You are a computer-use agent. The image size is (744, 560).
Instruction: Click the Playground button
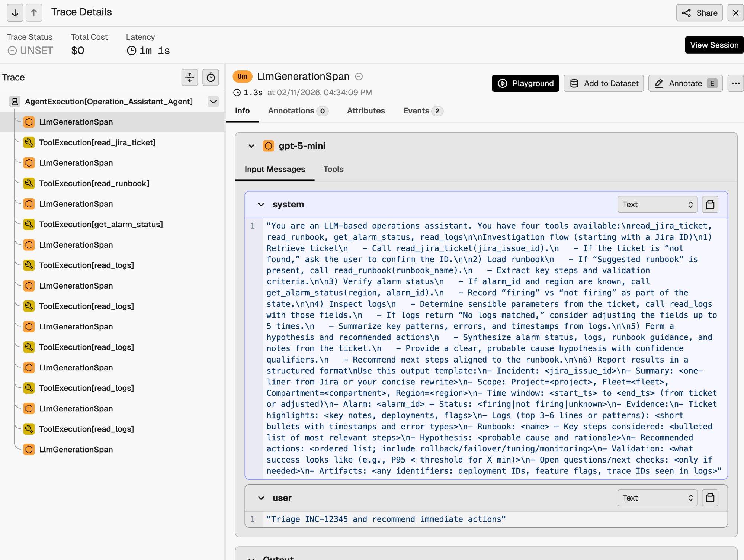click(x=525, y=83)
